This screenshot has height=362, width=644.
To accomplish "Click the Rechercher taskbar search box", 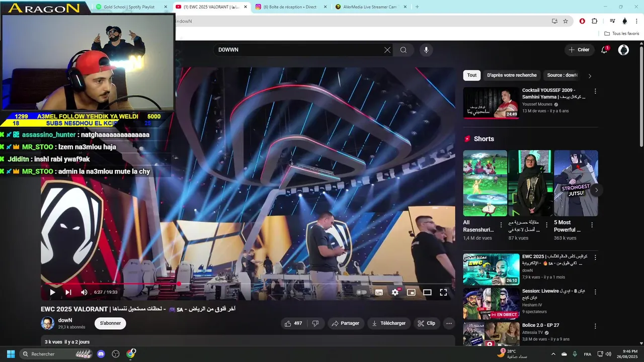I will coord(57,354).
